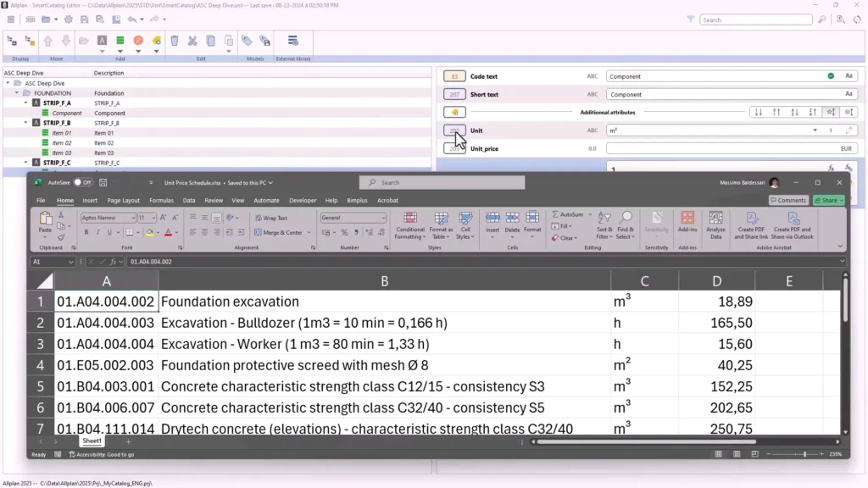Click the green checkmark on Code text row

point(831,76)
